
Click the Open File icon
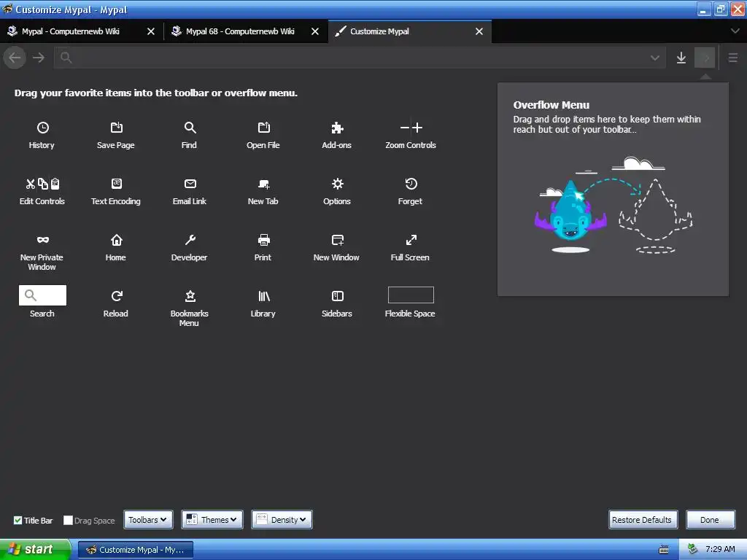click(x=263, y=128)
